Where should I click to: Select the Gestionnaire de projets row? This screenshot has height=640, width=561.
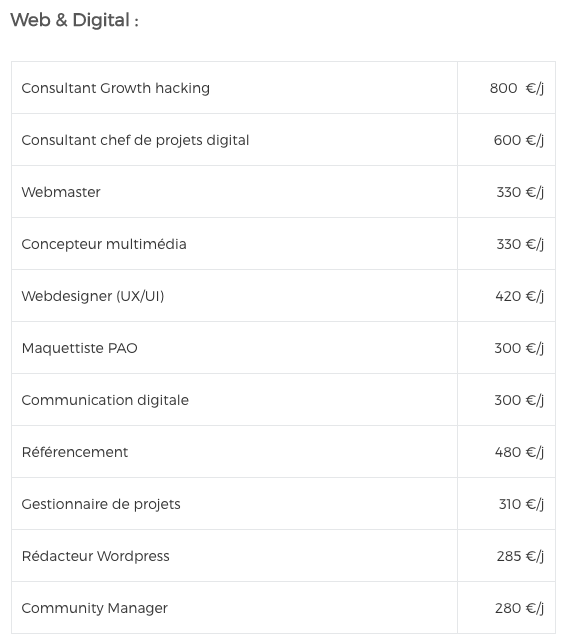click(x=283, y=504)
